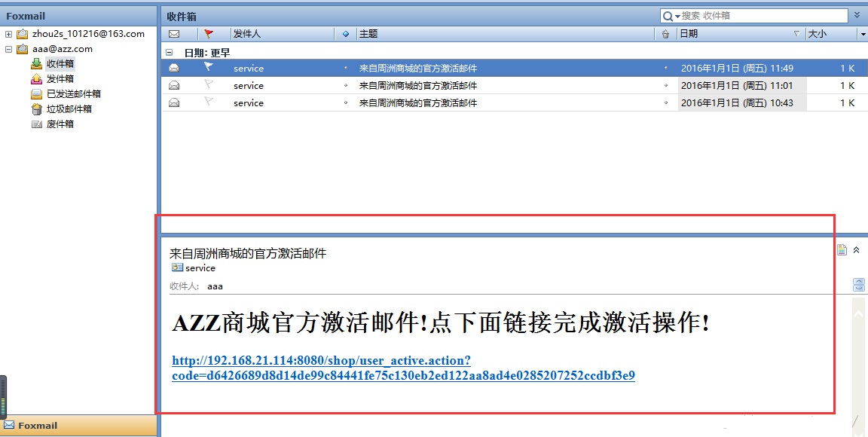Viewport: 868px width, 437px height.
Task: Select the email received at 11:49
Action: (515, 68)
